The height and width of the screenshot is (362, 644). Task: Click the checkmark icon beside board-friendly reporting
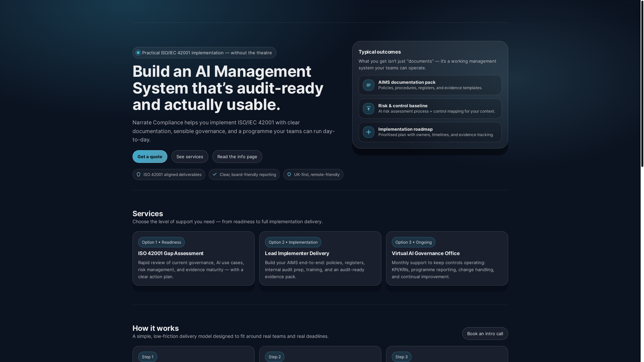coord(215,175)
